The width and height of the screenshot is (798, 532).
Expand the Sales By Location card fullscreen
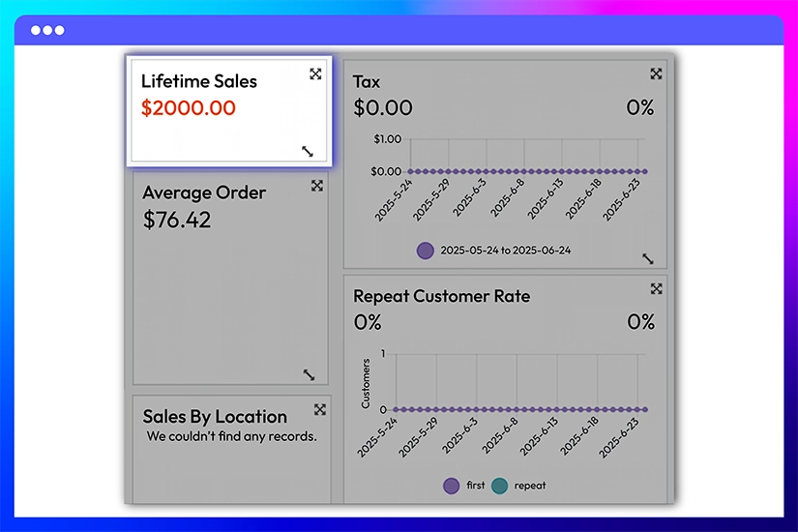pos(319,410)
